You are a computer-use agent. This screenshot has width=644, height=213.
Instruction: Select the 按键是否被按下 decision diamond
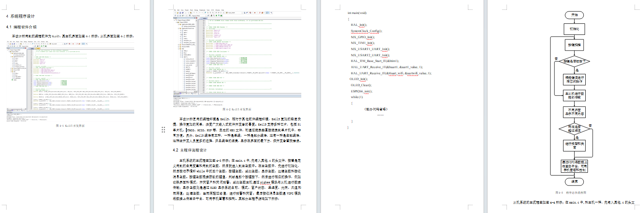(574, 62)
